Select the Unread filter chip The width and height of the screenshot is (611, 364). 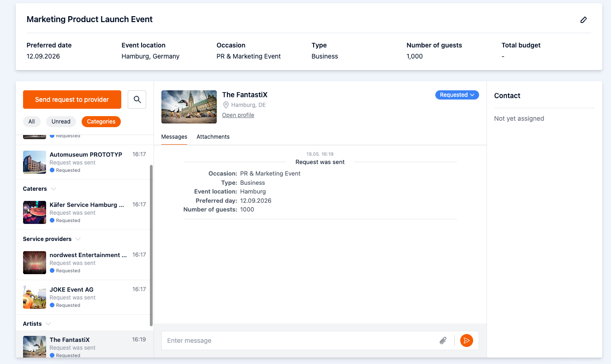[61, 122]
